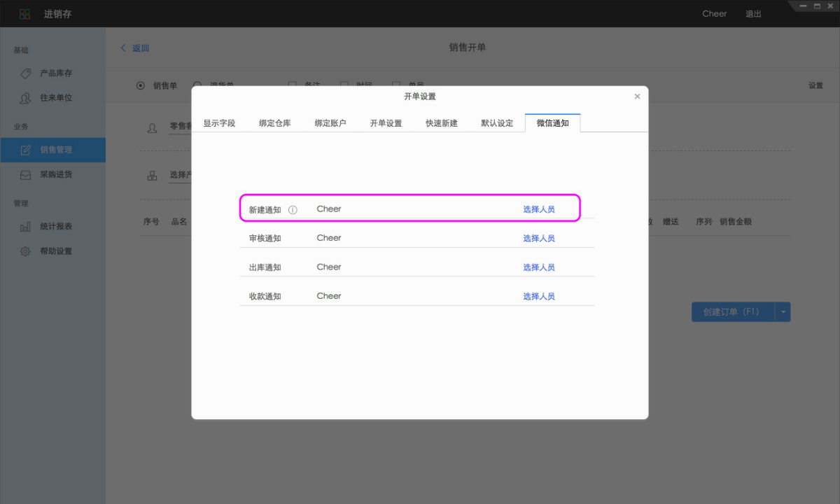
Task: Click Cheer in the 新建通知 row
Action: tap(329, 209)
